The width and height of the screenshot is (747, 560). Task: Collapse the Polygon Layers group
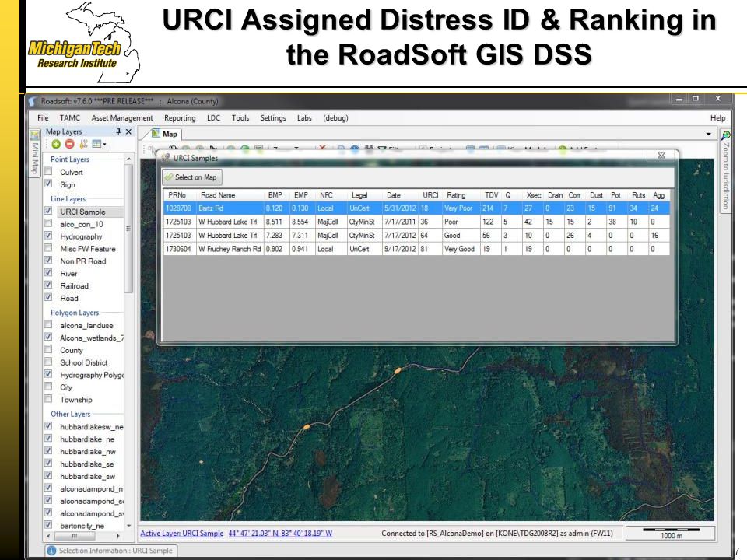coord(75,313)
